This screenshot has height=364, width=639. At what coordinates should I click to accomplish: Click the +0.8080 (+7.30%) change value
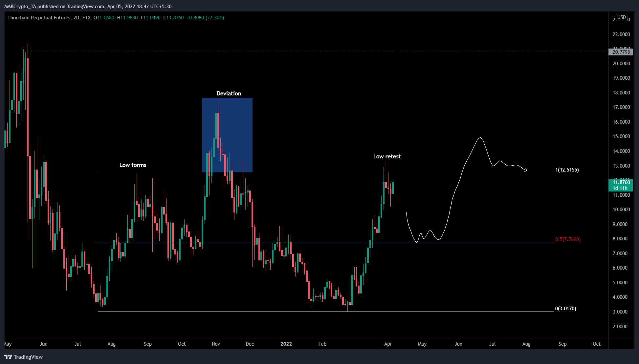(205, 18)
